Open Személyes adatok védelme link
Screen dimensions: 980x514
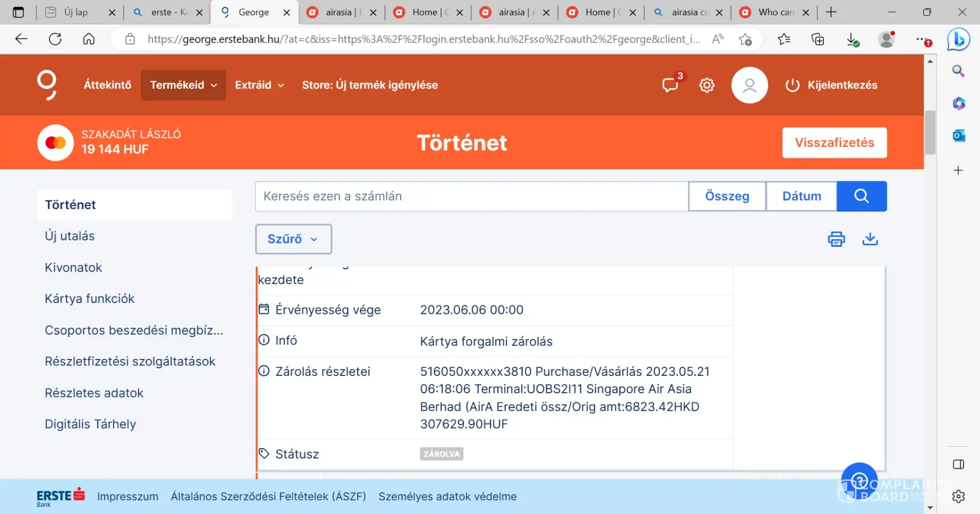tap(448, 497)
